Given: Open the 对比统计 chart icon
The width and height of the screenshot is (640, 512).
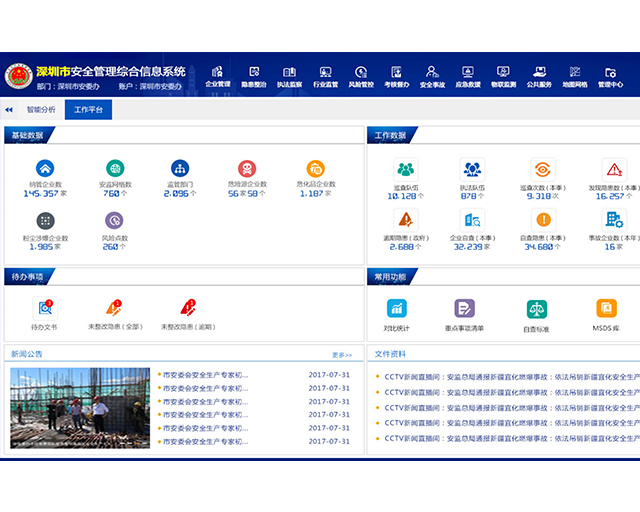Looking at the screenshot, I should pos(398,308).
